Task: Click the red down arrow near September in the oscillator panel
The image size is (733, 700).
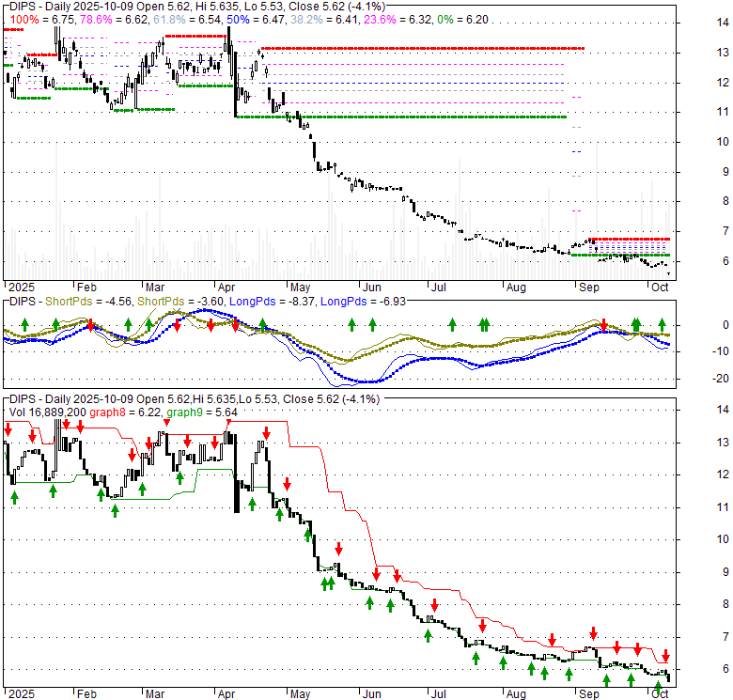Action: (x=604, y=324)
